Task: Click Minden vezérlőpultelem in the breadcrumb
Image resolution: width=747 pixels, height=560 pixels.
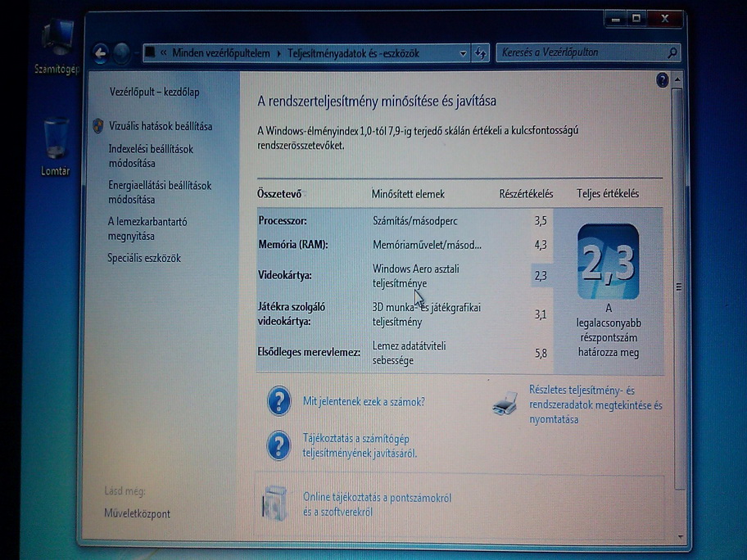Action: (x=221, y=53)
